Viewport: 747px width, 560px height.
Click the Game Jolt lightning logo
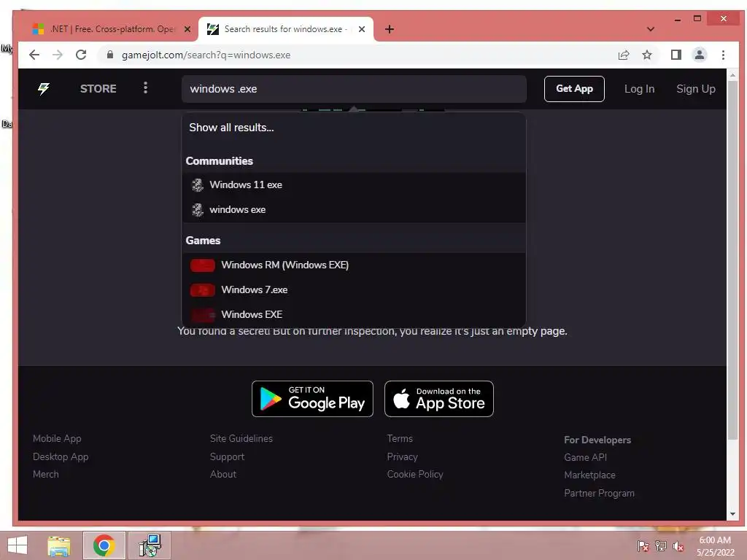[43, 88]
